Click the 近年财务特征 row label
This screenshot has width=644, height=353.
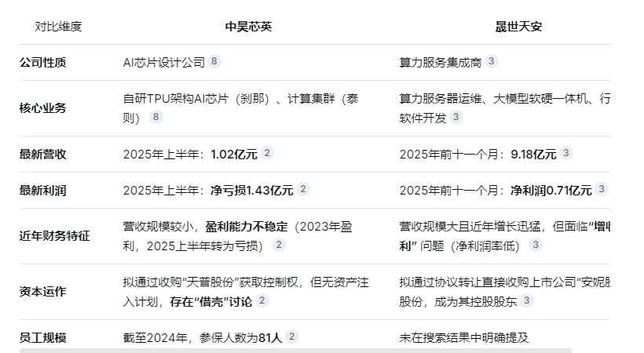point(55,236)
